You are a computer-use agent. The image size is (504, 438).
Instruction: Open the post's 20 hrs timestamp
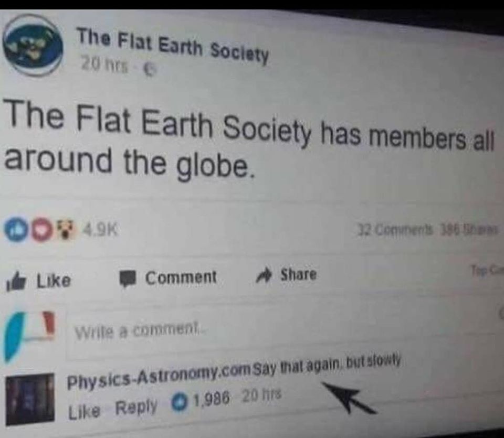coord(104,66)
